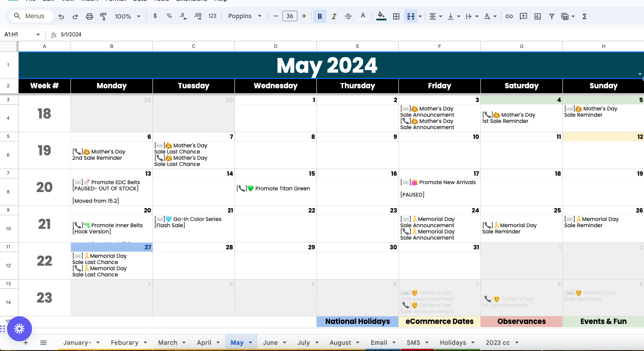
Task: Click the create filter icon
Action: [x=552, y=16]
